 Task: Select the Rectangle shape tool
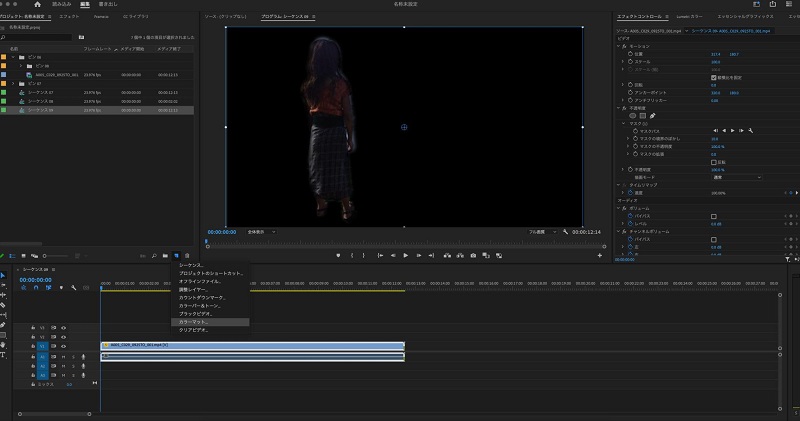pyautogui.click(x=3, y=335)
